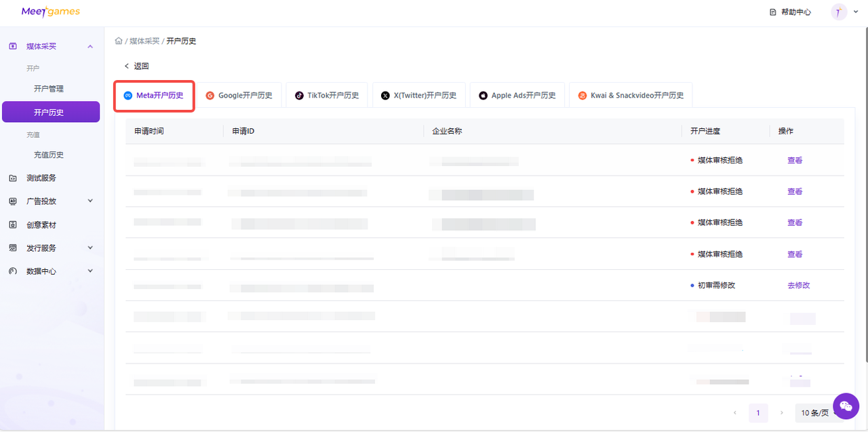The height and width of the screenshot is (432, 868).
Task: Expand the 数据中心 menu chevron
Action: point(90,271)
